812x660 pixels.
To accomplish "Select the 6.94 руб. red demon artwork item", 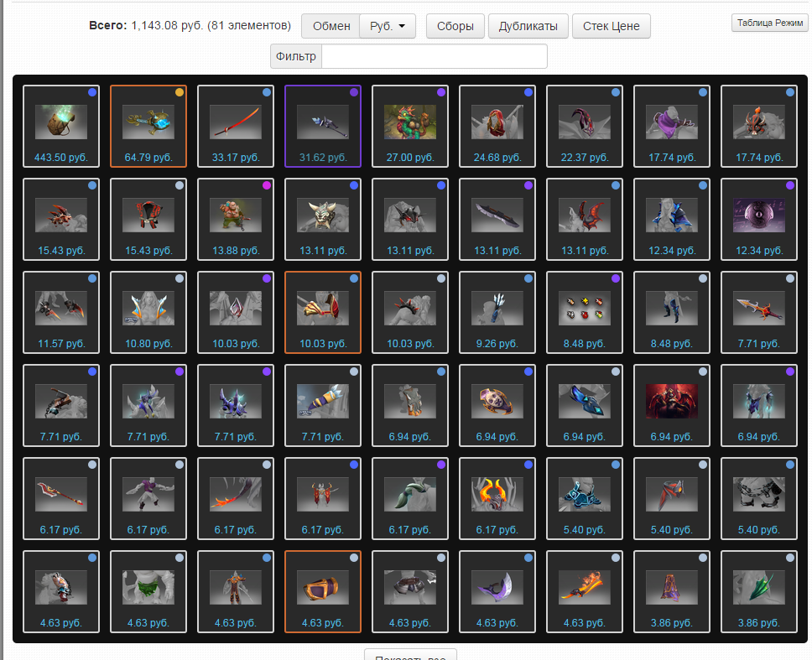I will click(672, 405).
